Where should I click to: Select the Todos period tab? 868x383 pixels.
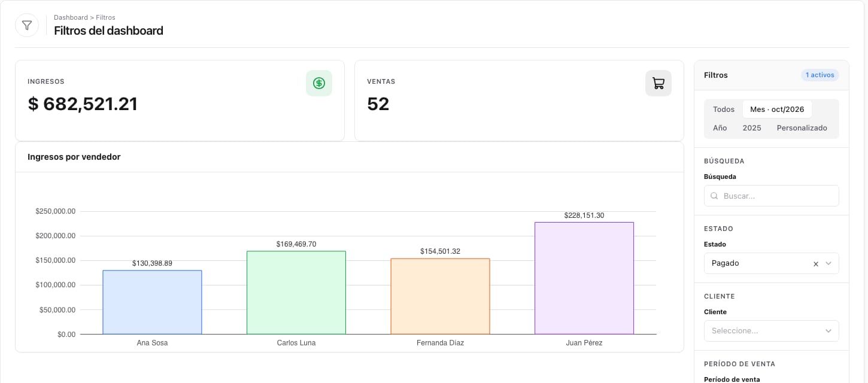coord(724,110)
